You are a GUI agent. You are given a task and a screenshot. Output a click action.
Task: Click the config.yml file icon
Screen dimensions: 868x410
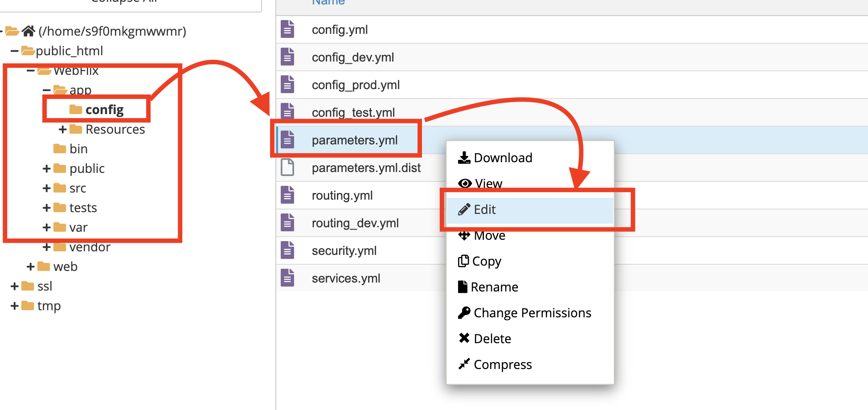click(287, 29)
